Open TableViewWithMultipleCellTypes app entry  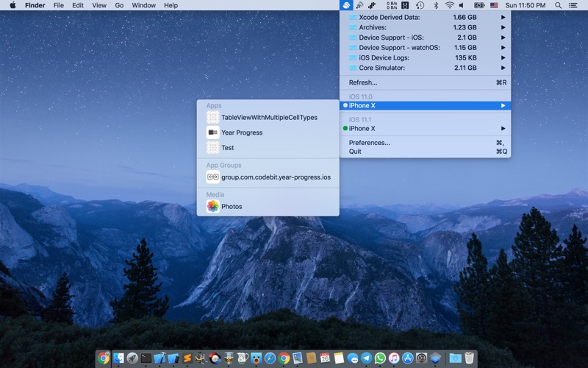click(268, 118)
